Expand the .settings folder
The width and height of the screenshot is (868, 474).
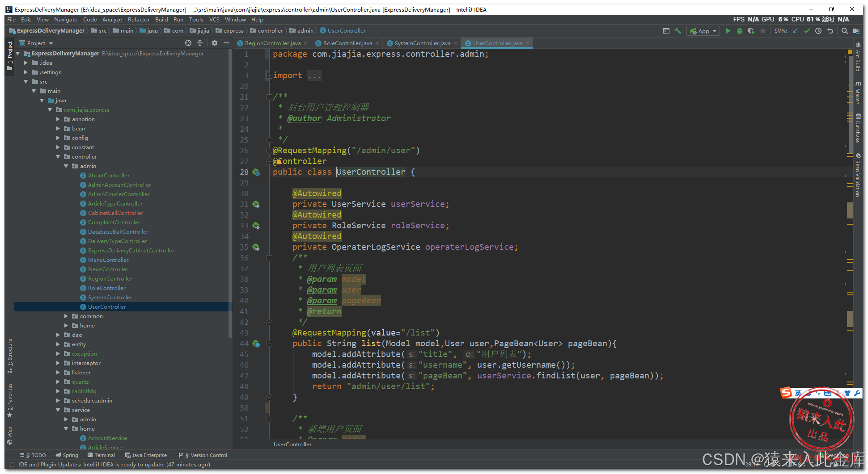(26, 72)
